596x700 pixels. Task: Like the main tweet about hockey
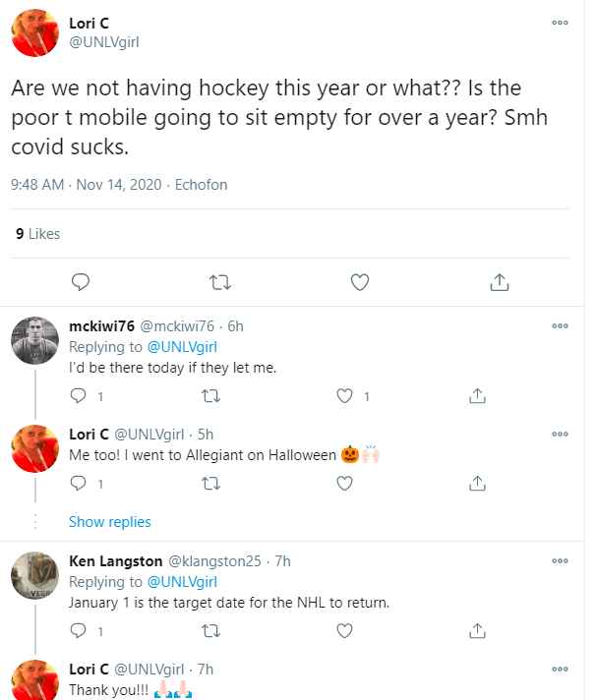pyautogui.click(x=360, y=282)
